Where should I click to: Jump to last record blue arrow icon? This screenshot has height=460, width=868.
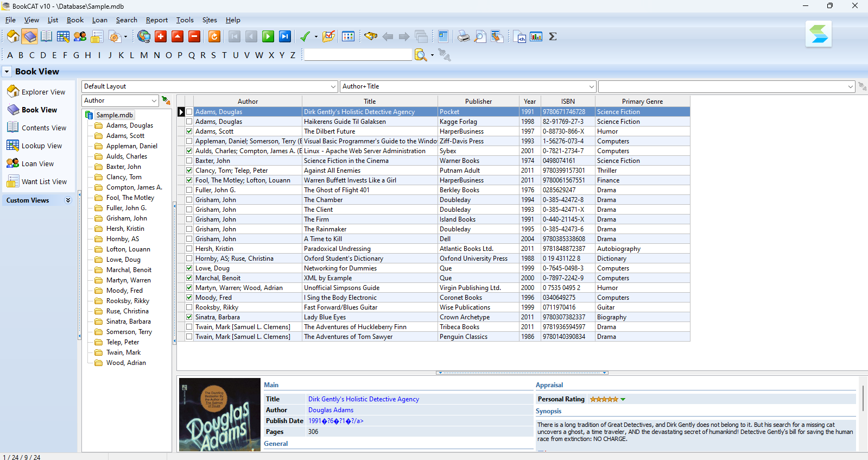coord(285,36)
